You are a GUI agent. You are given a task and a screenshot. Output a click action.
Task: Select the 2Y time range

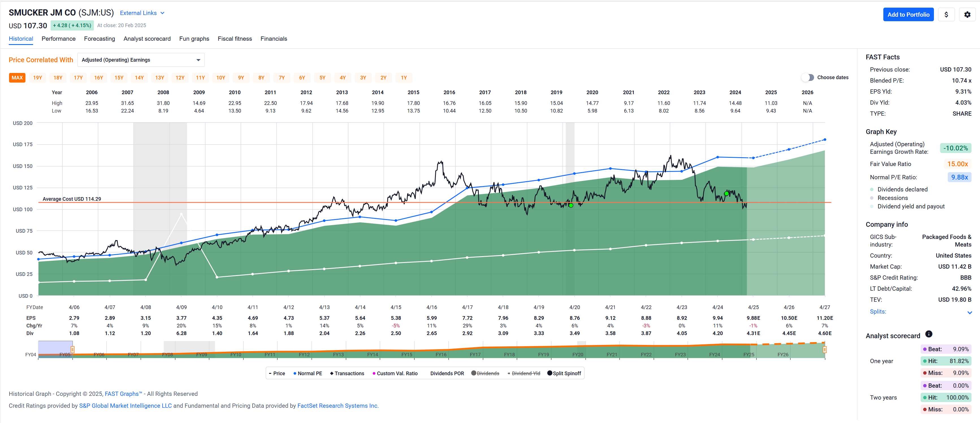pyautogui.click(x=384, y=77)
